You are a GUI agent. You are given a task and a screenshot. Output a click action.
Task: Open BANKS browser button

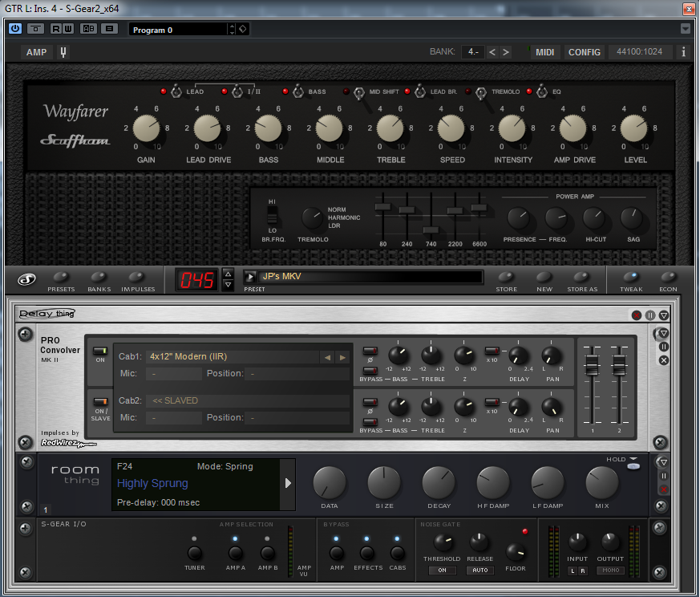click(99, 278)
